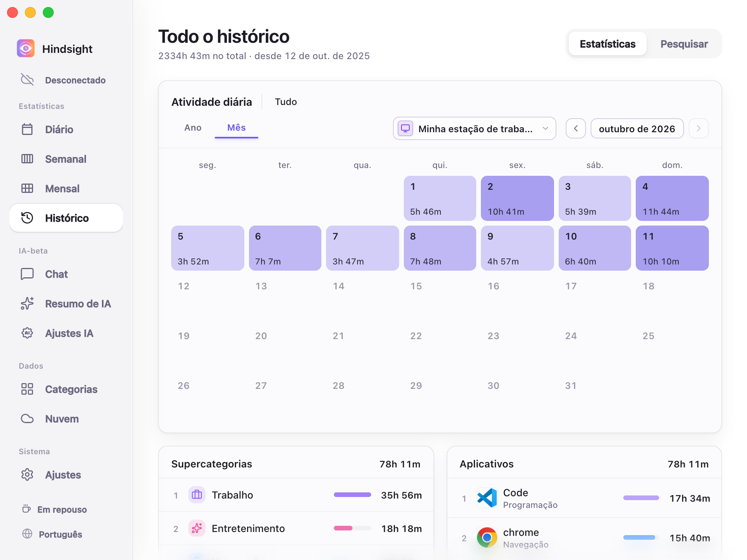This screenshot has width=747, height=560.
Task: Go to next month with right chevron
Action: [699, 128]
